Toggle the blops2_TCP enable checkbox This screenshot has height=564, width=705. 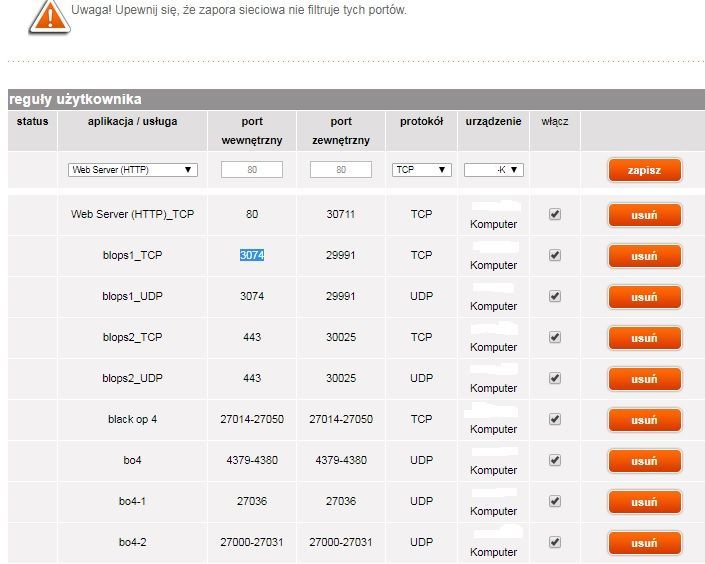point(555,337)
